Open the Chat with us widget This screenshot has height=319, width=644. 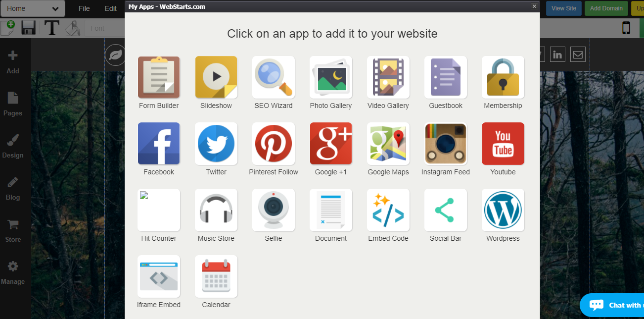612,305
